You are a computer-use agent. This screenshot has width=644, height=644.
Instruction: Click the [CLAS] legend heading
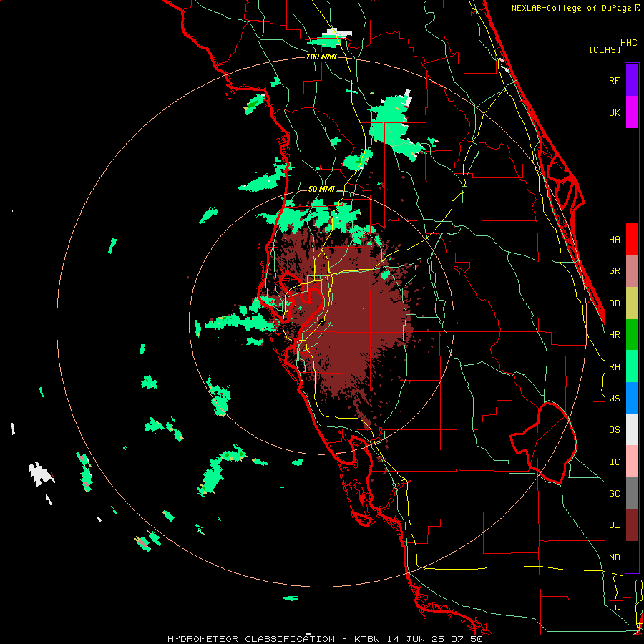pyautogui.click(x=605, y=49)
